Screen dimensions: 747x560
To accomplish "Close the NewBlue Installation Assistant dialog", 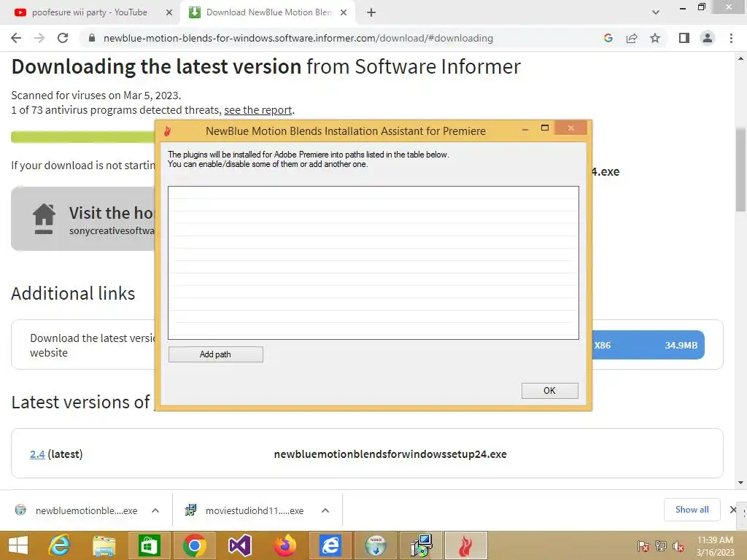I will pyautogui.click(x=570, y=128).
